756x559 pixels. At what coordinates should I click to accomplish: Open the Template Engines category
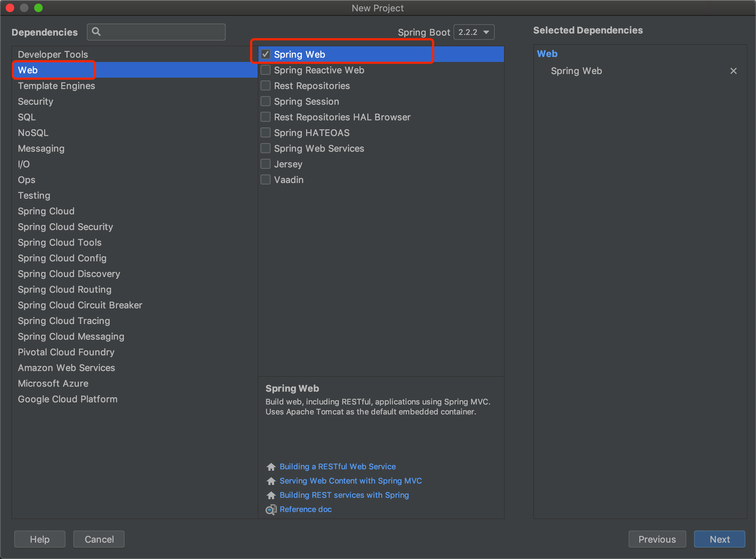pos(135,85)
